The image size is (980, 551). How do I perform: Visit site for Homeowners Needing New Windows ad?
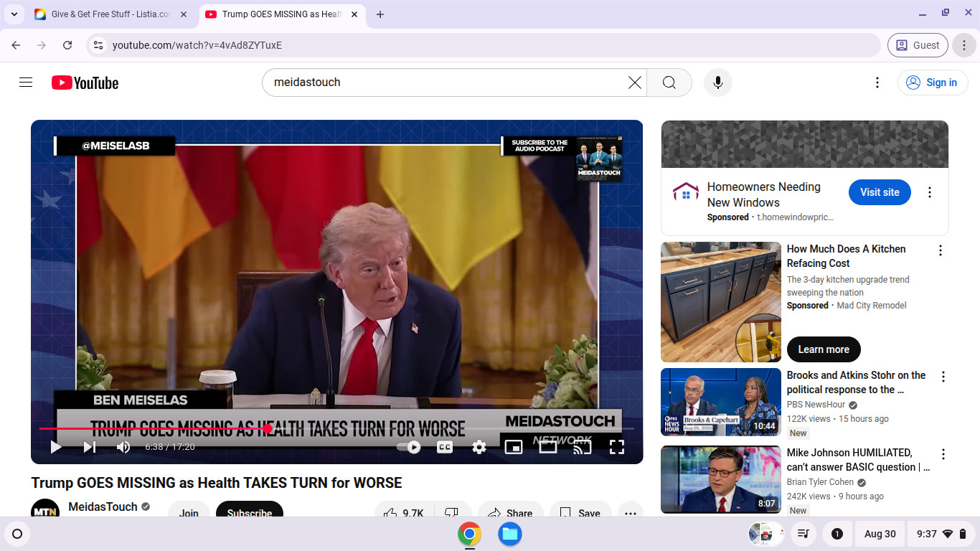click(x=880, y=192)
